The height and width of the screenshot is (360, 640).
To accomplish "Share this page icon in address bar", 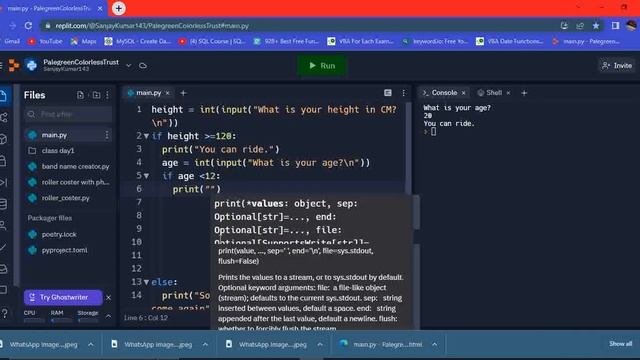I will pyautogui.click(x=580, y=26).
